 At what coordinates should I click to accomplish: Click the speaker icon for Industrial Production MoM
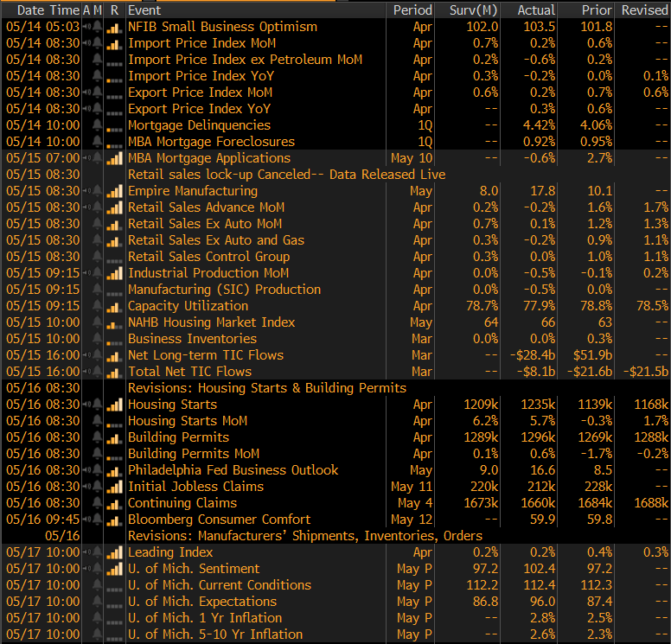[86, 273]
